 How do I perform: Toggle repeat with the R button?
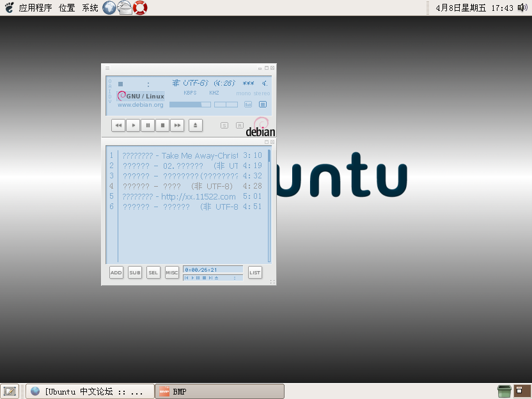coord(240,125)
